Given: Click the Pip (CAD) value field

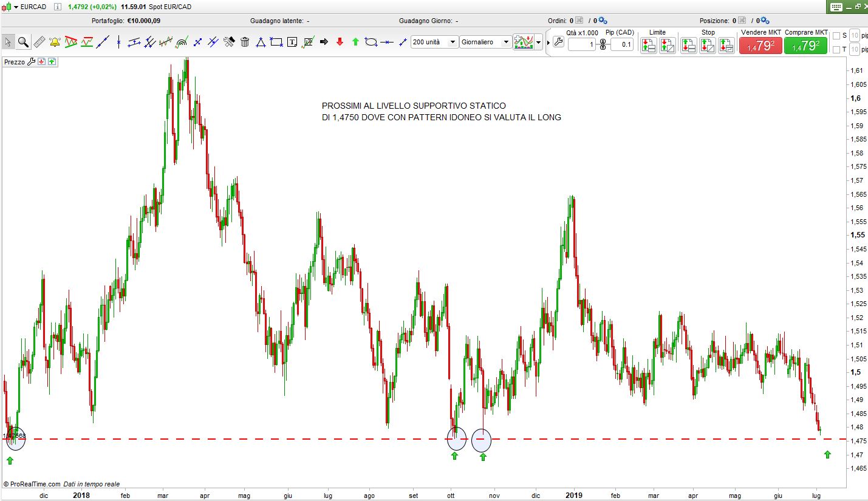Looking at the screenshot, I should click(621, 44).
